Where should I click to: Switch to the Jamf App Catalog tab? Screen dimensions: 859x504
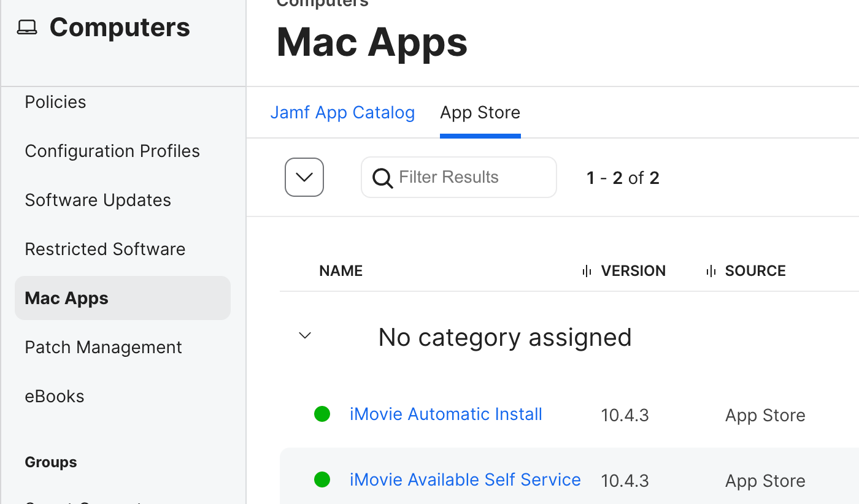[342, 113]
